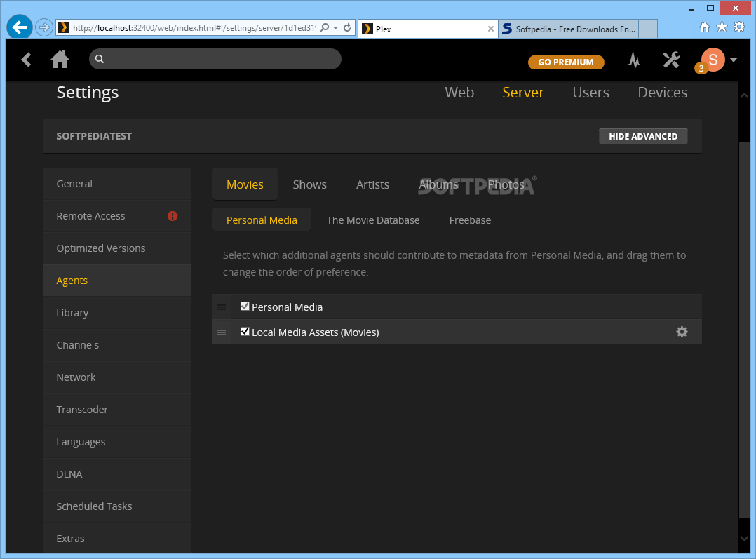Image resolution: width=756 pixels, height=559 pixels.
Task: Open Scheduled Tasks in settings sidebar
Action: 117,506
